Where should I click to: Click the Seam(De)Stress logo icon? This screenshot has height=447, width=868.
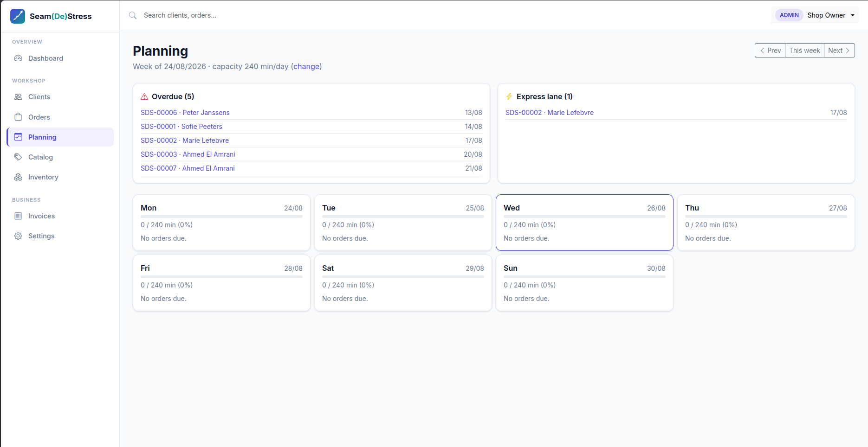tap(18, 16)
